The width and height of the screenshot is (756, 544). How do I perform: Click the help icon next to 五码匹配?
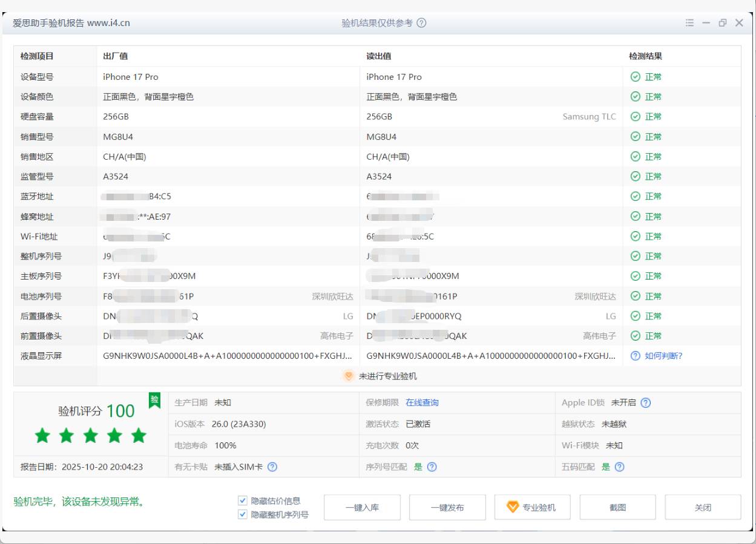(619, 467)
